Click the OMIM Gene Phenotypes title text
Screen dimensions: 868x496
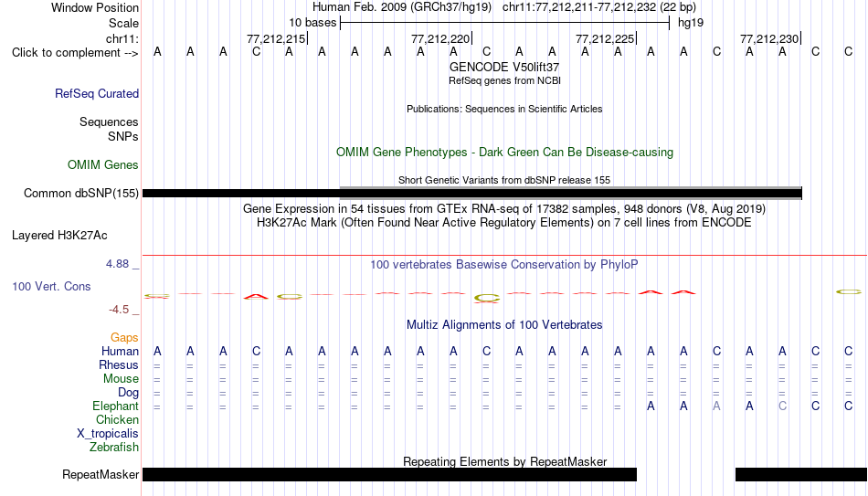[505, 153]
